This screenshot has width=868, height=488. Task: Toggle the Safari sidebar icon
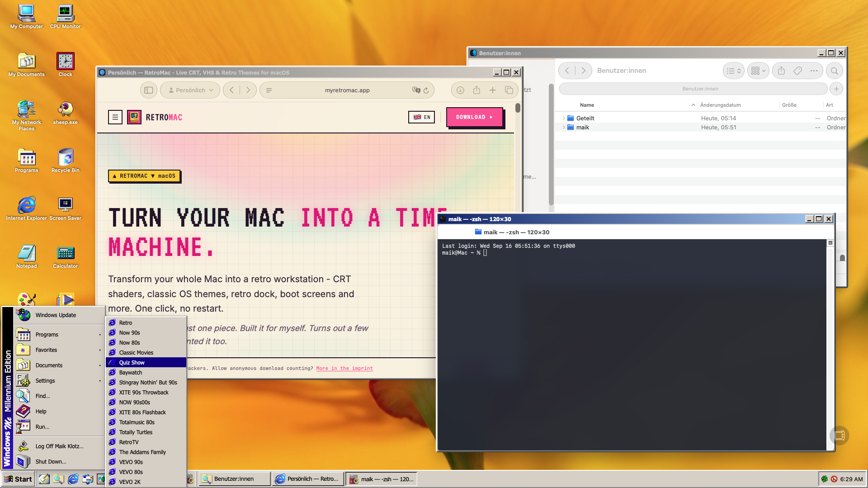(x=149, y=90)
